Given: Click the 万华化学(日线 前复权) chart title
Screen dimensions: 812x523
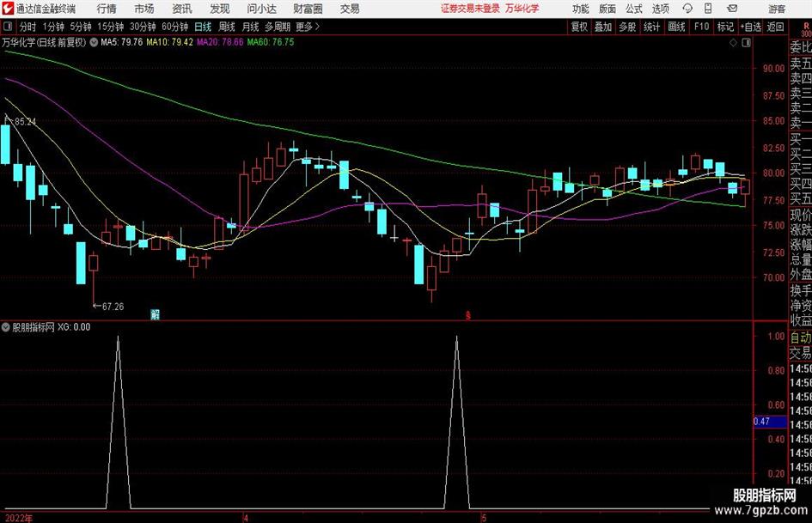Looking at the screenshot, I should [44, 42].
